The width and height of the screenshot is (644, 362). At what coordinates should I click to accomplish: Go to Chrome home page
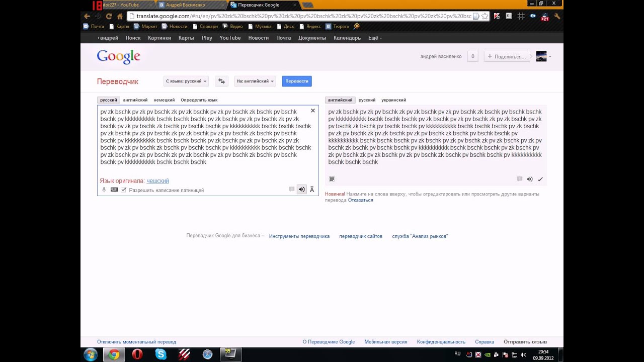click(120, 16)
